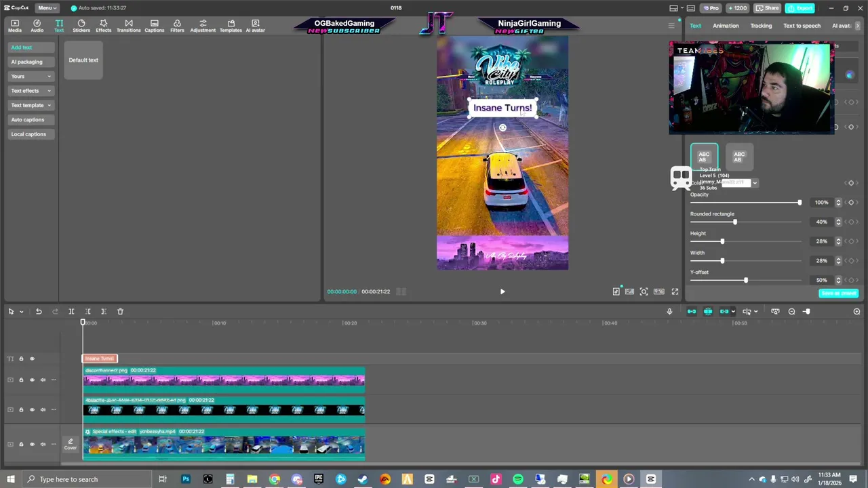Hide the Special effects main track
This screenshot has width=868, height=488.
pyautogui.click(x=32, y=444)
